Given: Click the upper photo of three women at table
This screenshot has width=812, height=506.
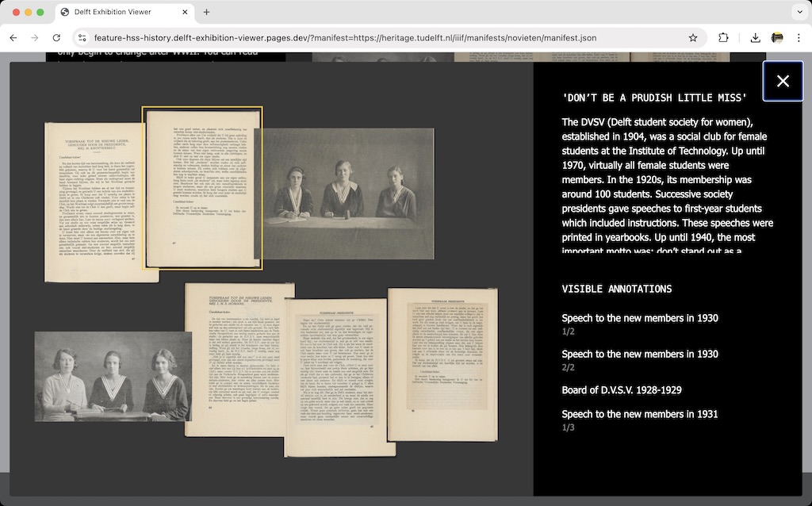Looking at the screenshot, I should point(346,194).
